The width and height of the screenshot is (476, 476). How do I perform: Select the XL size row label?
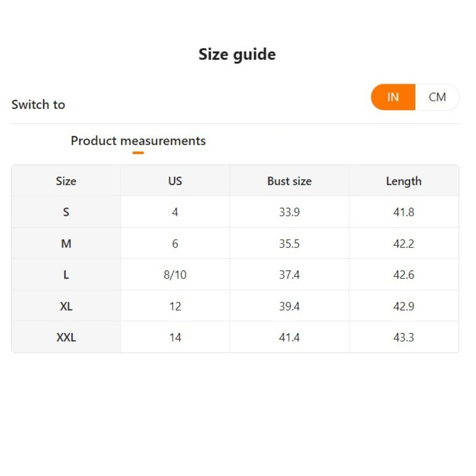tap(66, 306)
